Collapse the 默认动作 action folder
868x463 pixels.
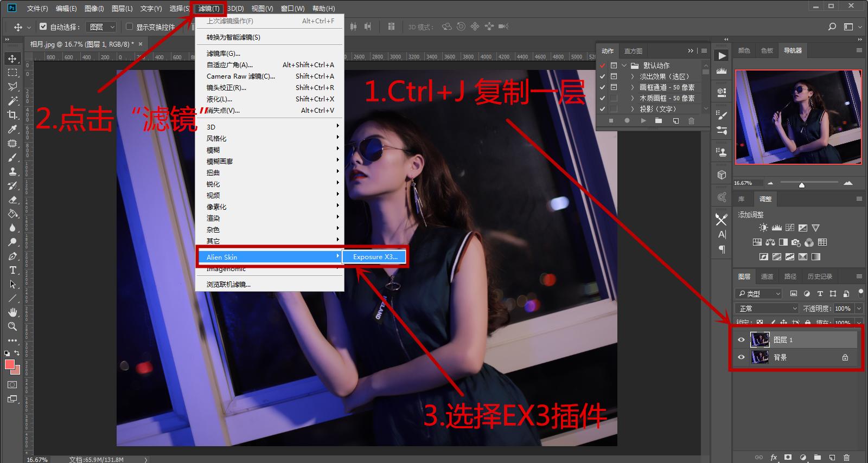pyautogui.click(x=624, y=66)
